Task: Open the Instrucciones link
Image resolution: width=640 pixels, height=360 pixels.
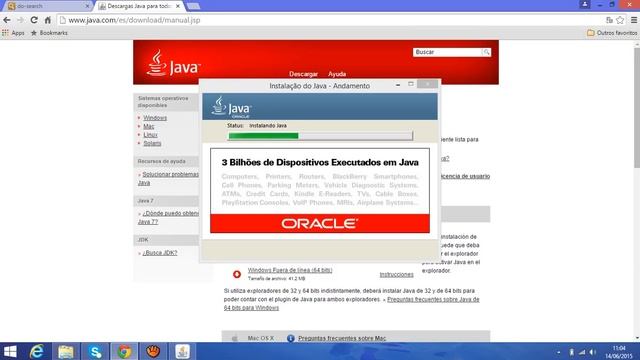Action: tap(396, 274)
